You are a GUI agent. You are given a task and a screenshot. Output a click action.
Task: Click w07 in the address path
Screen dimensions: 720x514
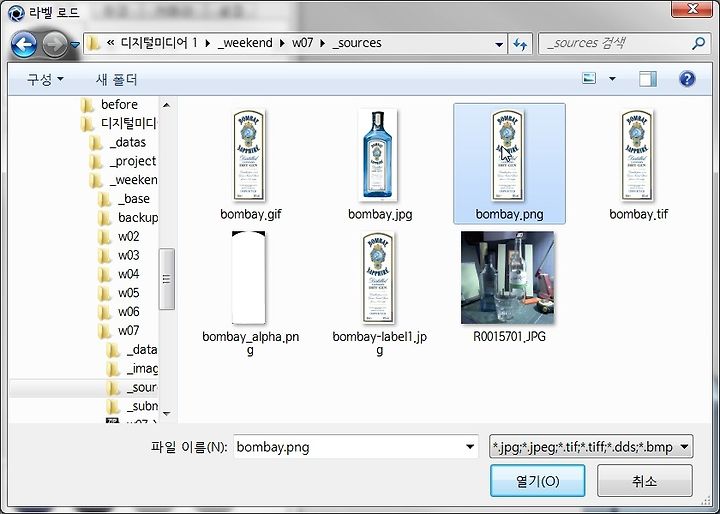(x=302, y=43)
